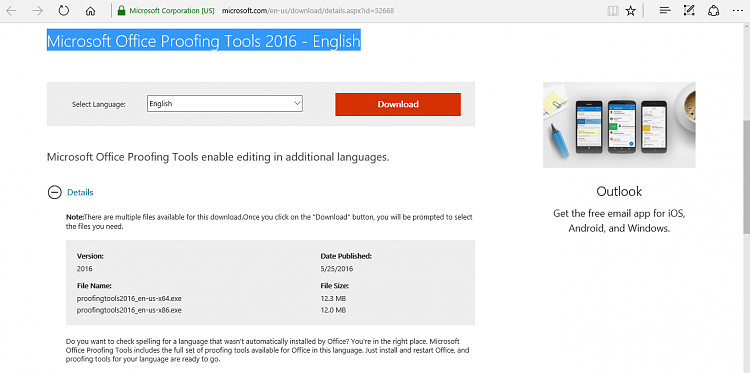Open the More actions ellipsis menu
Screen dimensions: 750x373
point(737,11)
